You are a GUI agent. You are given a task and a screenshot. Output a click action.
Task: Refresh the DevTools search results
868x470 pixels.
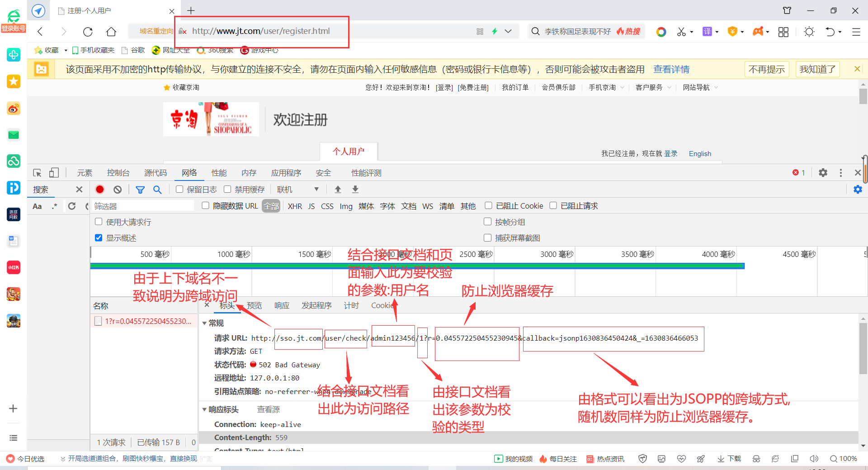click(x=72, y=206)
